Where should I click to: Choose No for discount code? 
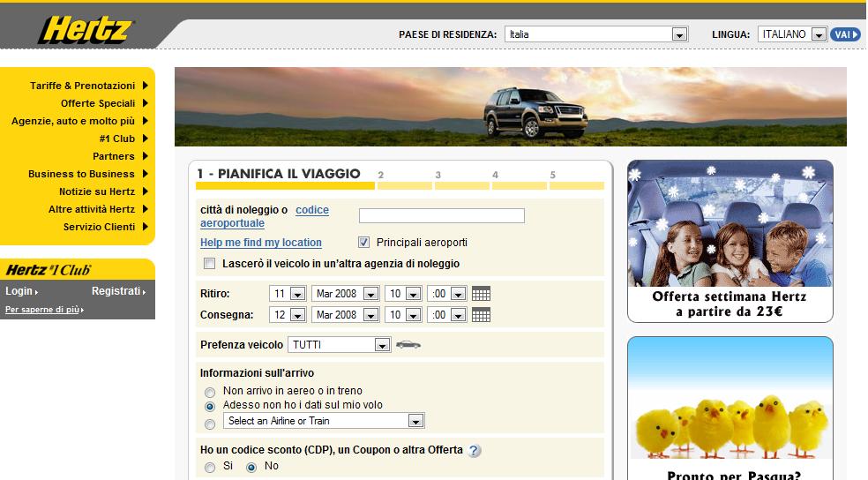tap(251, 468)
